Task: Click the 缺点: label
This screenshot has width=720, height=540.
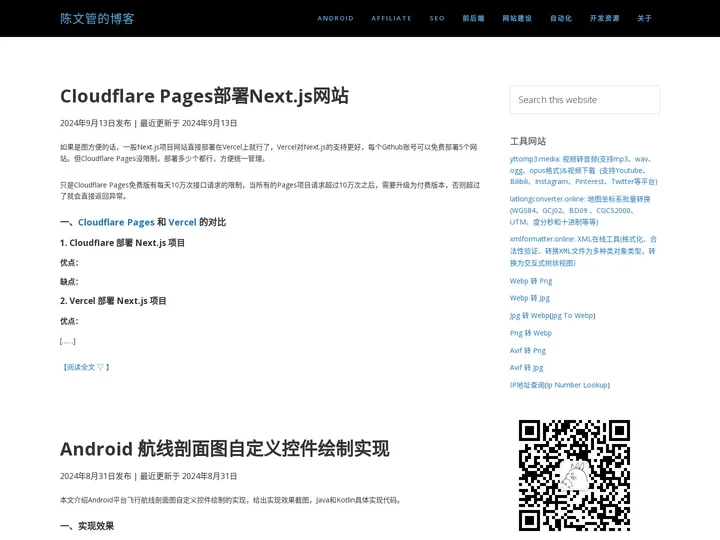Action: click(69, 281)
